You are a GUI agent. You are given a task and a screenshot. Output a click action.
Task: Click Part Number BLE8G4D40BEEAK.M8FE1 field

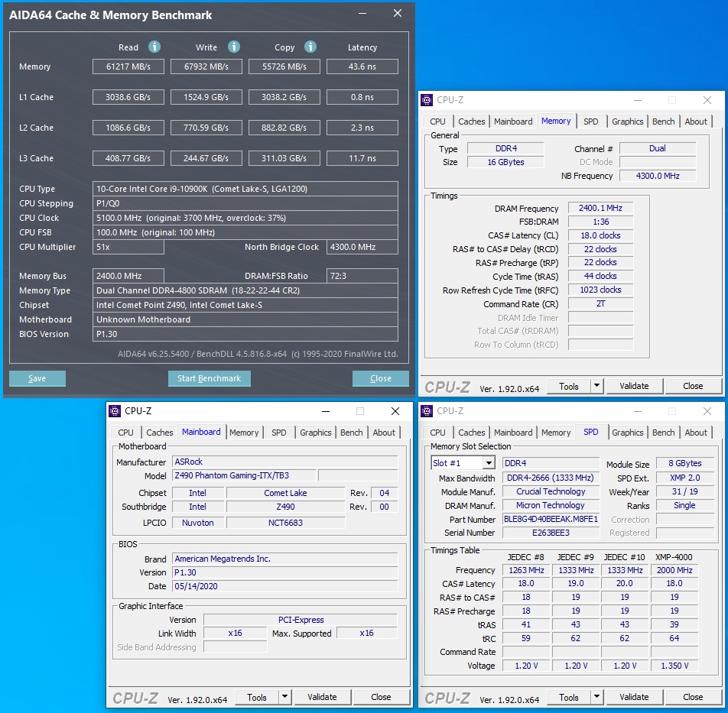coord(551,519)
